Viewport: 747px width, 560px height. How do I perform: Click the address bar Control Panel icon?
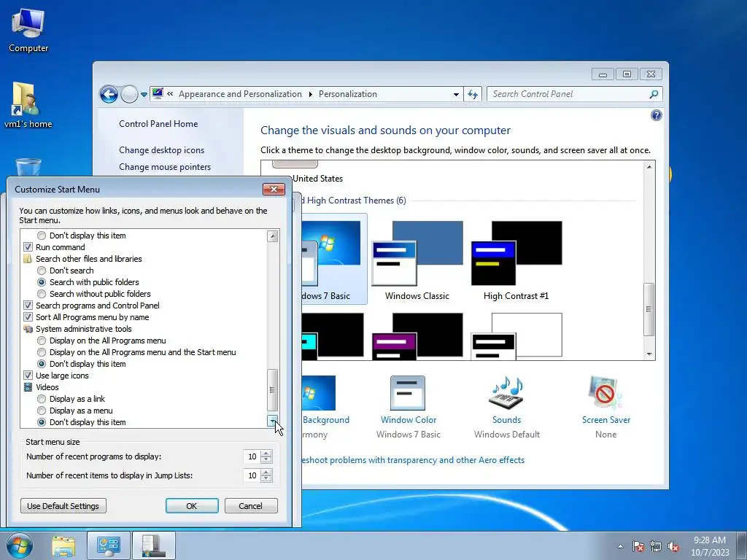coord(158,94)
